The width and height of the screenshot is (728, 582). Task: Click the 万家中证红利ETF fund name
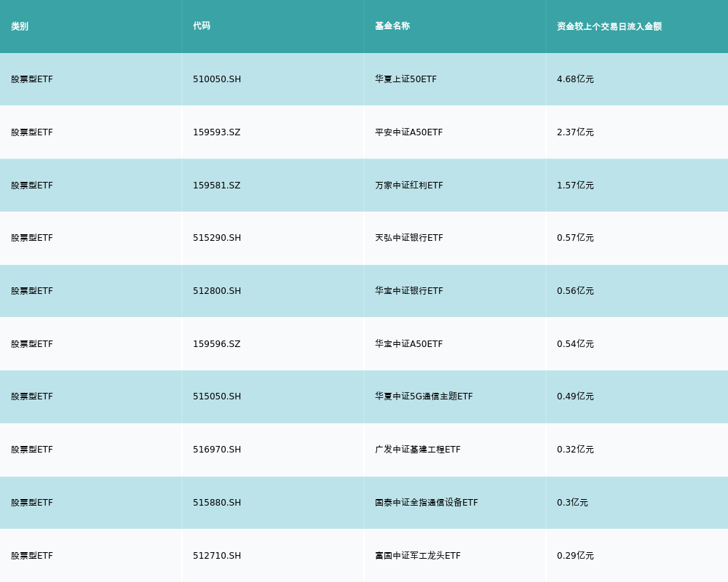tap(408, 186)
